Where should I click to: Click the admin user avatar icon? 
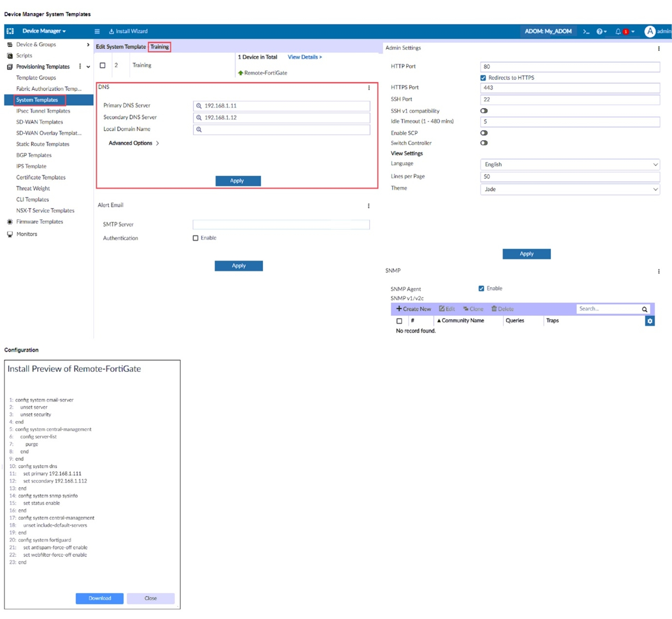(x=650, y=32)
